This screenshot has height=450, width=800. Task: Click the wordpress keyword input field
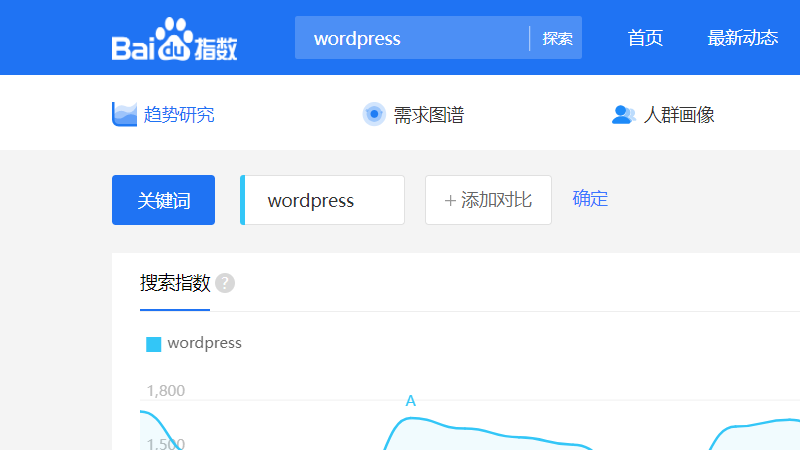[x=323, y=200]
